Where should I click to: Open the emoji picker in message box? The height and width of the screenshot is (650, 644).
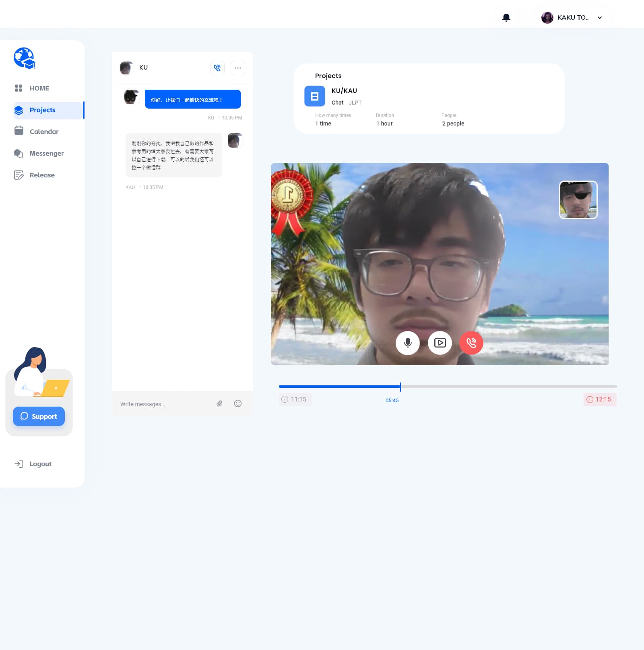tap(238, 403)
